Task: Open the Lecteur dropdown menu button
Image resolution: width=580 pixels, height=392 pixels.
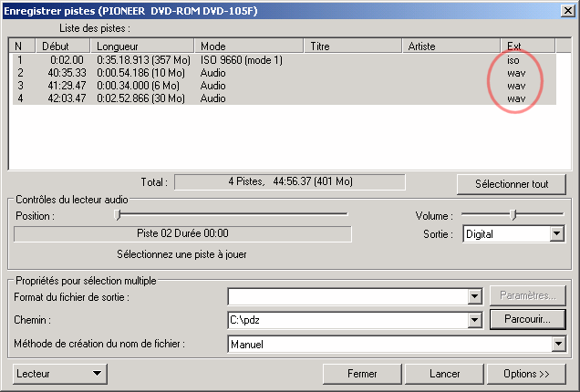Action: click(60, 373)
